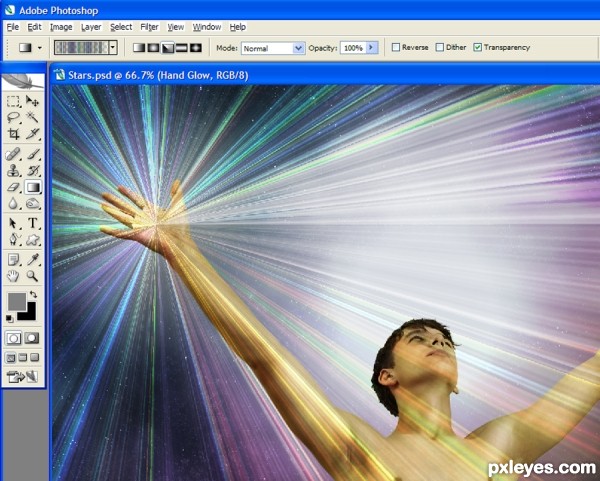Switch to Full Screen with menu bar
Screen dimensions: 600x481
[23, 358]
